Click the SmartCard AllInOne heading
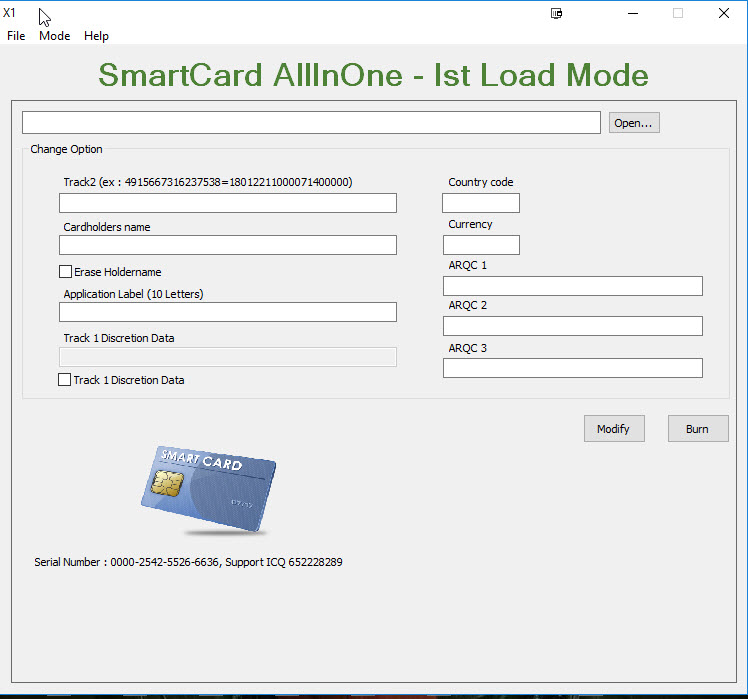Image resolution: width=748 pixels, height=699 pixels. pos(374,75)
